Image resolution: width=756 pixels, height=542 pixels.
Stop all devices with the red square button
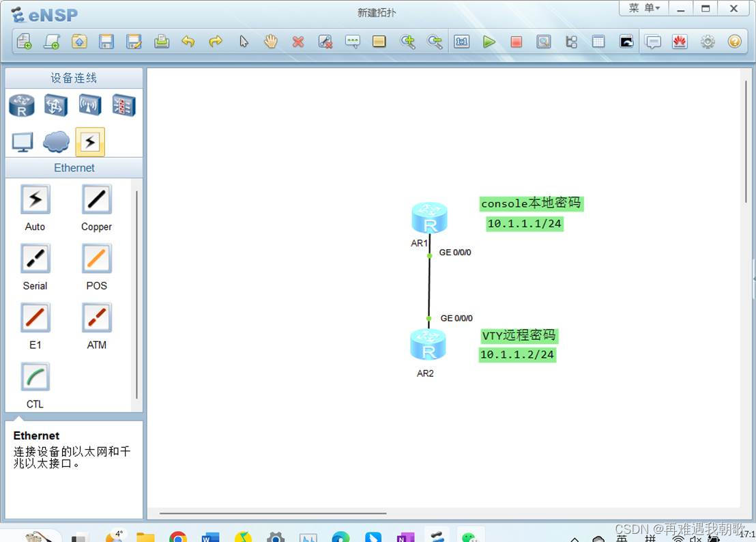(x=517, y=42)
